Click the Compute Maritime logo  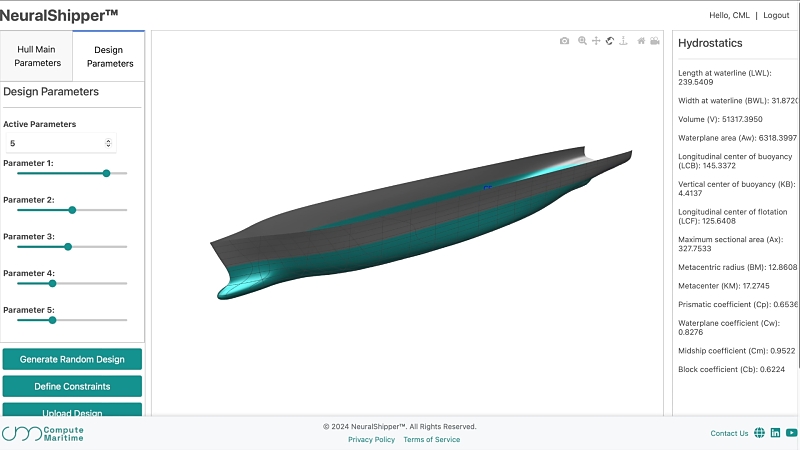(x=42, y=434)
